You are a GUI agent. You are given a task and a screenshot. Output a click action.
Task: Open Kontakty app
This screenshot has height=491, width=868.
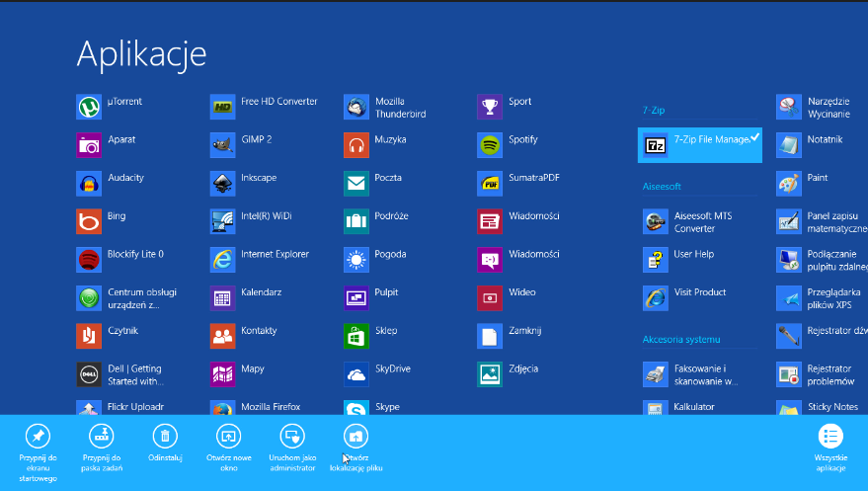tap(222, 336)
